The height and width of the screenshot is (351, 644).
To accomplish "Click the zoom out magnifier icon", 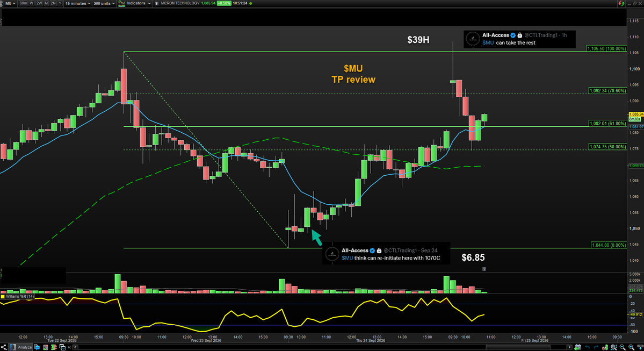I will pyautogui.click(x=622, y=347).
